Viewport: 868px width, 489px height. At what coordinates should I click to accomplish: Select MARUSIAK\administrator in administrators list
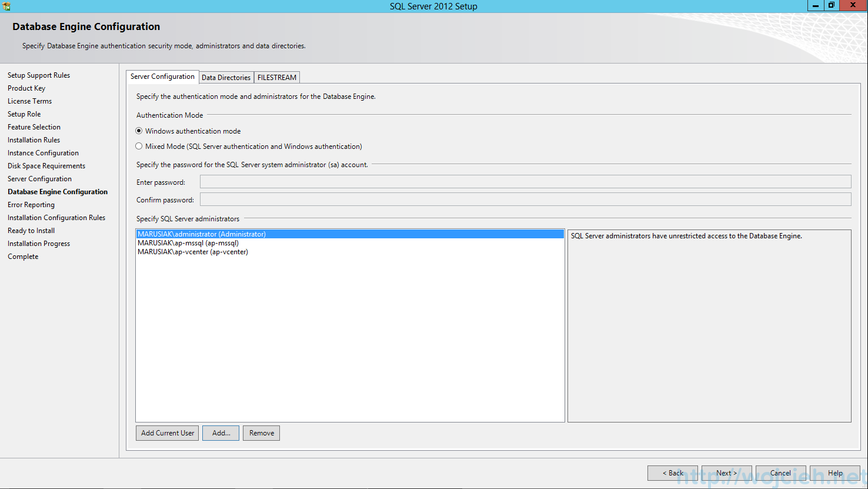[350, 234]
